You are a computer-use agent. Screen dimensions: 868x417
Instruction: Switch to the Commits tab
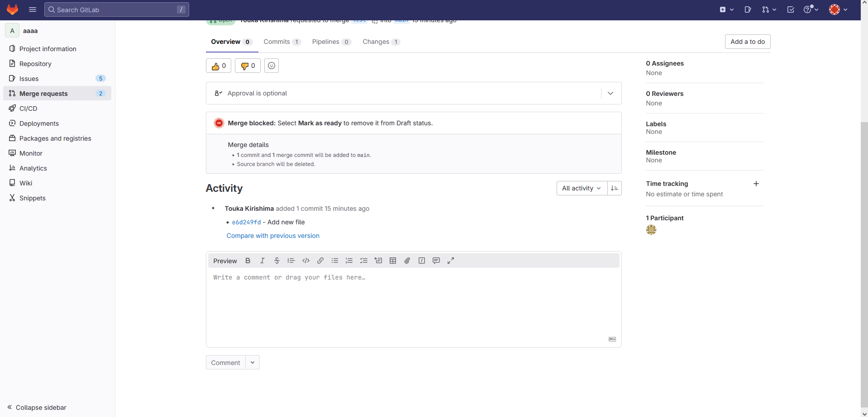pos(281,42)
